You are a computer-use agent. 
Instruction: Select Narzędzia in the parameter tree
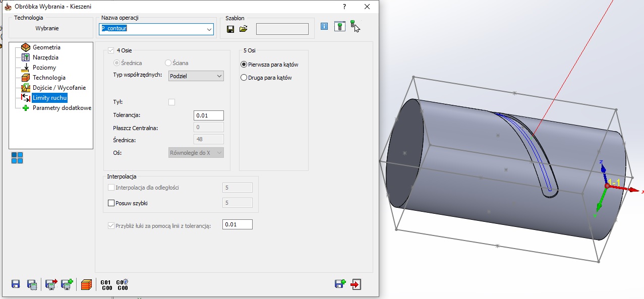[45, 57]
